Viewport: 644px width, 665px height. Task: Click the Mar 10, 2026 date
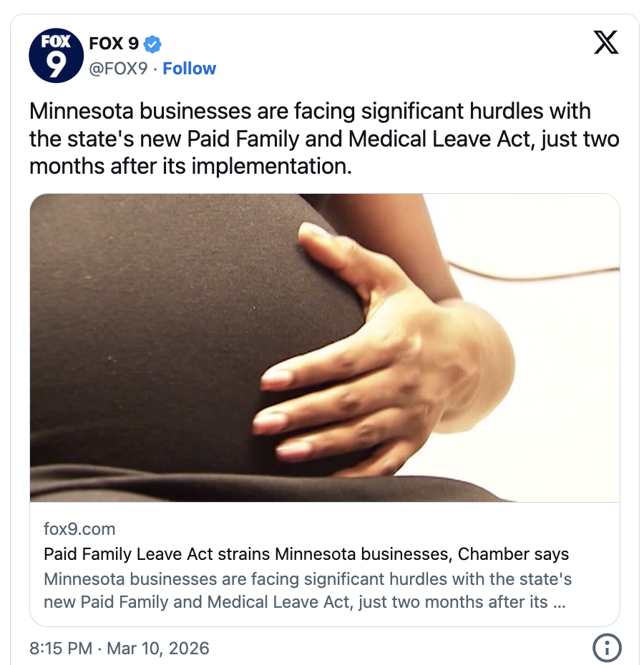158,648
